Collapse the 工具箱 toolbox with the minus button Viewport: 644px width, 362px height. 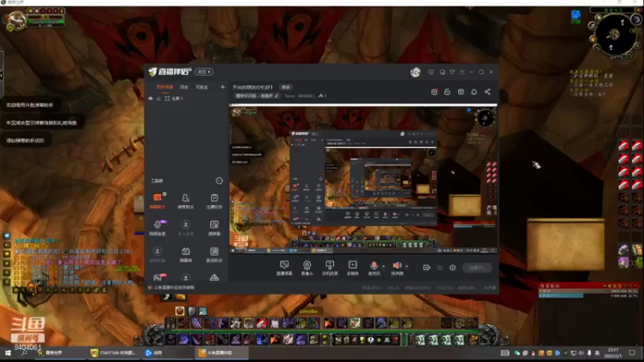tap(219, 180)
